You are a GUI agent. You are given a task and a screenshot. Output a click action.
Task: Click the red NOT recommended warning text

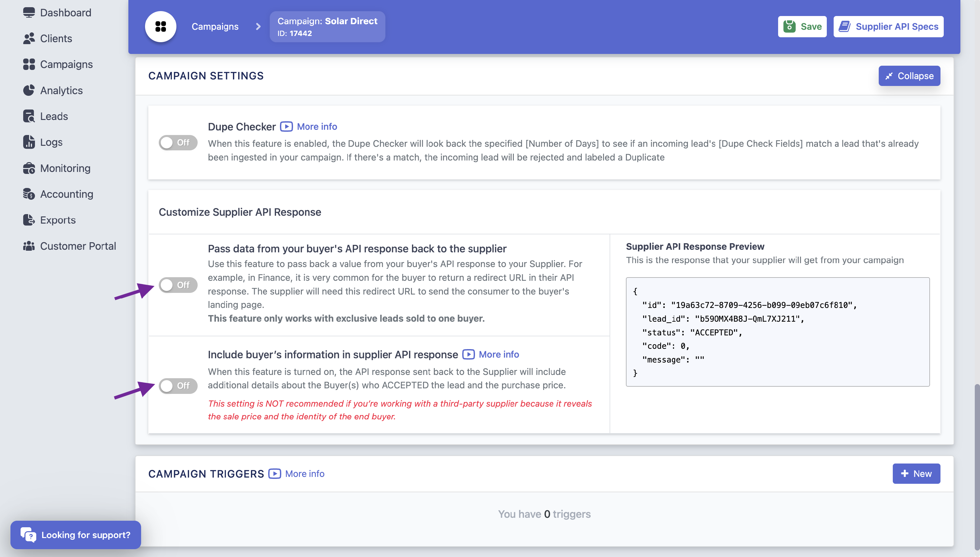[400, 410]
